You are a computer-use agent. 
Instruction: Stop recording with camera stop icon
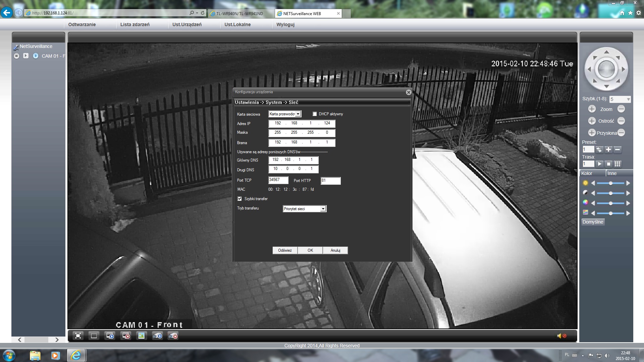(x=173, y=336)
